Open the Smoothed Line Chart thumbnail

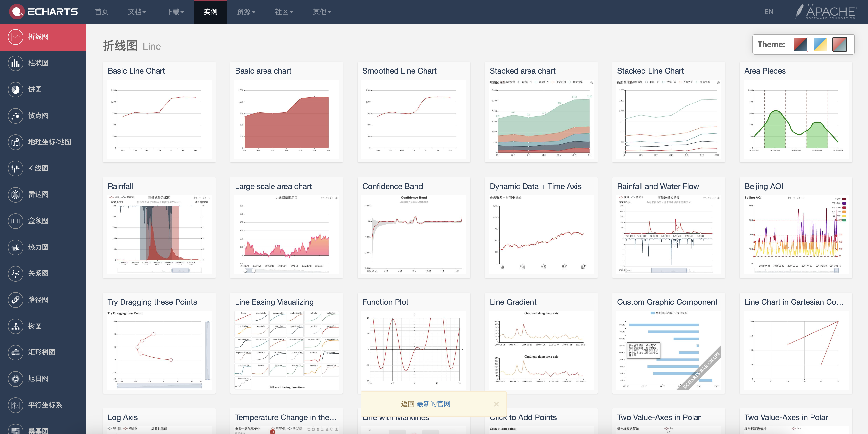point(414,119)
